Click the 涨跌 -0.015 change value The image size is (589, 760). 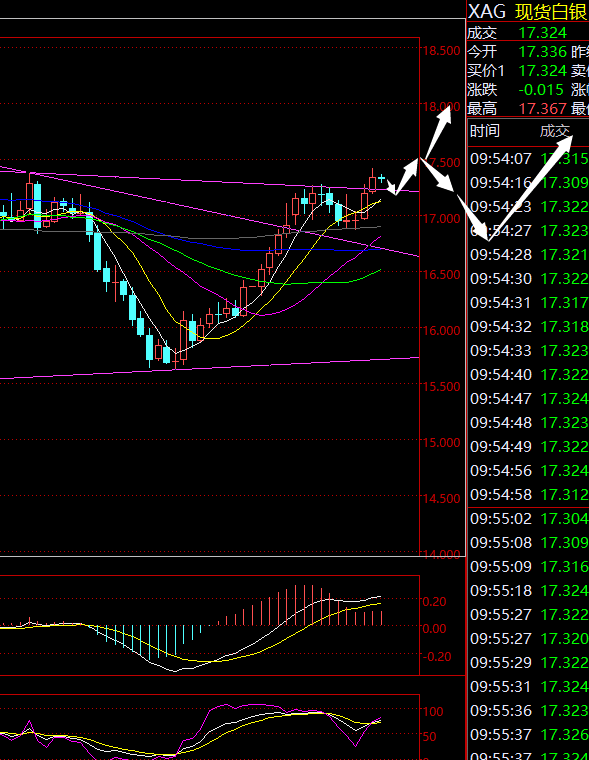tap(541, 90)
